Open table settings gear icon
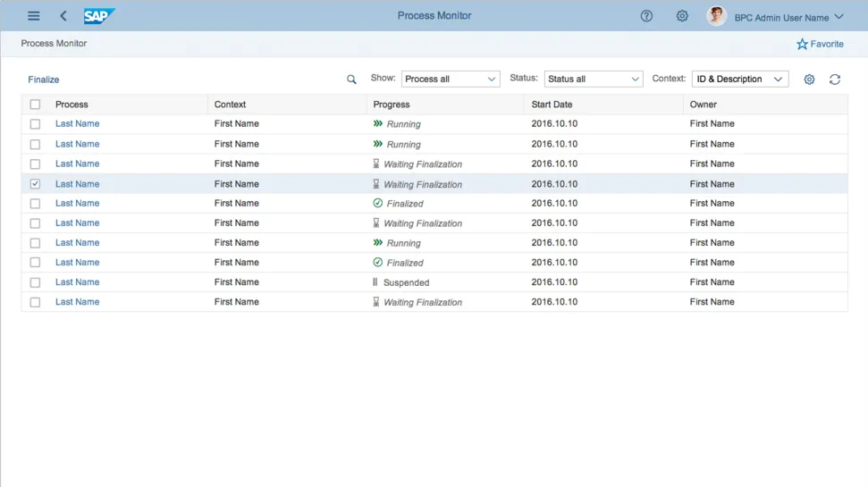 (809, 80)
